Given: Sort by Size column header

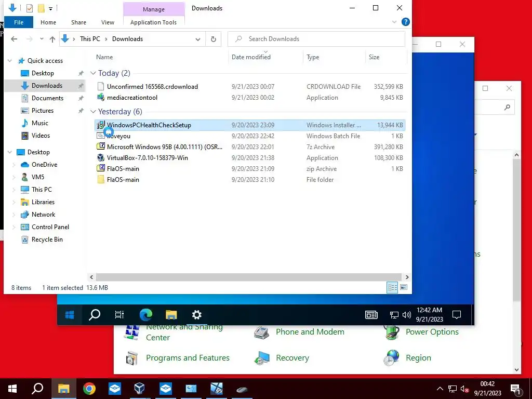Looking at the screenshot, I should 374,57.
